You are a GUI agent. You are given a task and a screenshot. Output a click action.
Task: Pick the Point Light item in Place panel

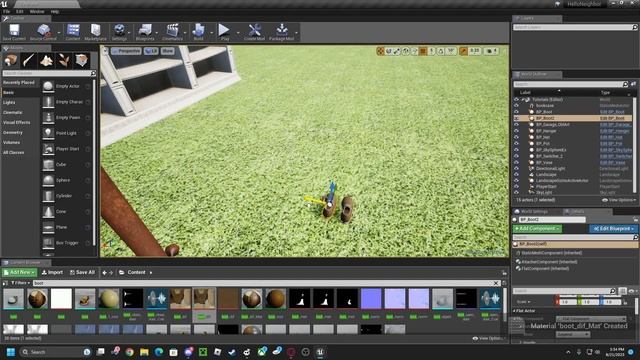67,133
